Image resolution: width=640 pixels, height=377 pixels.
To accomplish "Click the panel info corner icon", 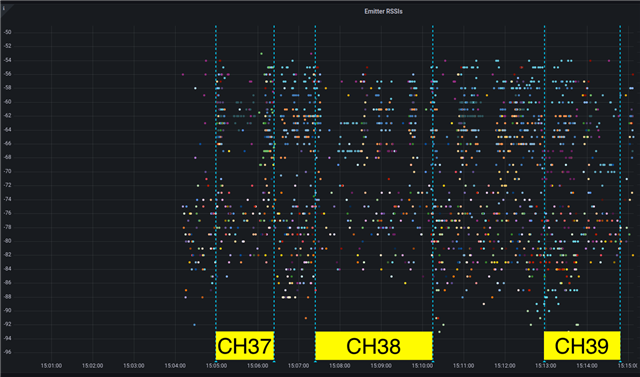I will tap(4, 8).
